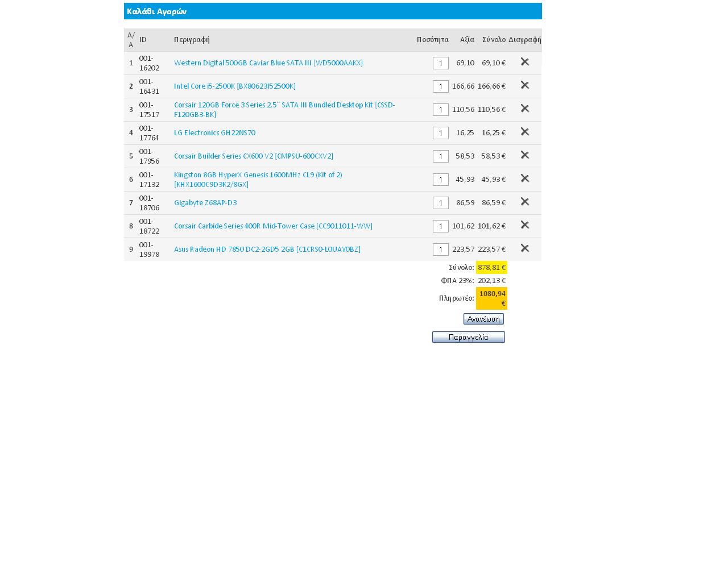Click quantity field for Western Digital 500GB
The image size is (728, 582).
(441, 63)
